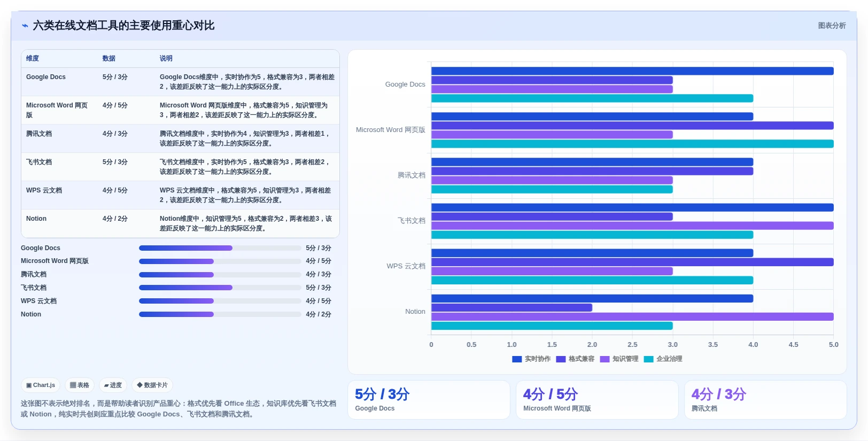Click the title icon beside 六类在线文档工具
Viewport: 868px width, 441px height.
25,26
